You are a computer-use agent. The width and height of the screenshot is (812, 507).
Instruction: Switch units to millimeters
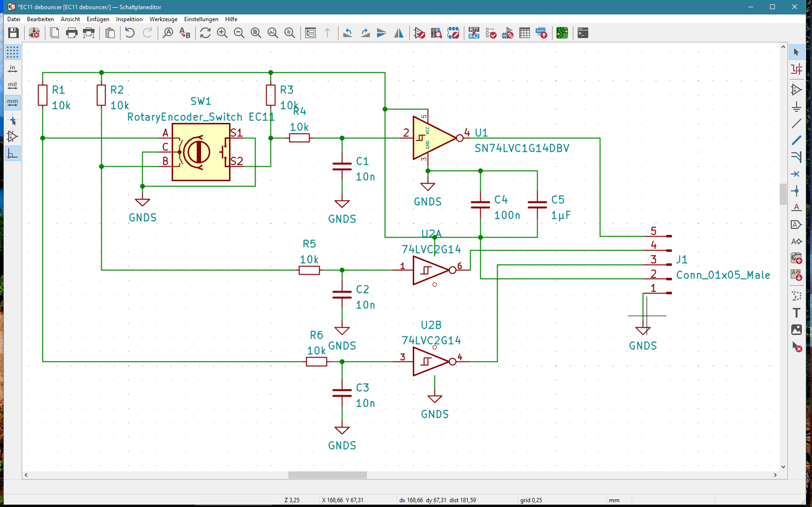(13, 103)
